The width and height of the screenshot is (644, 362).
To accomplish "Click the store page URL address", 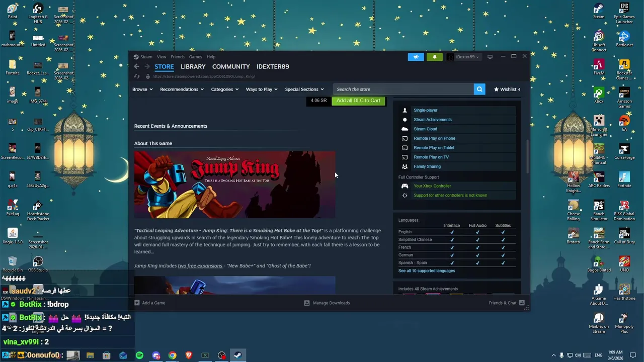I will point(203,76).
